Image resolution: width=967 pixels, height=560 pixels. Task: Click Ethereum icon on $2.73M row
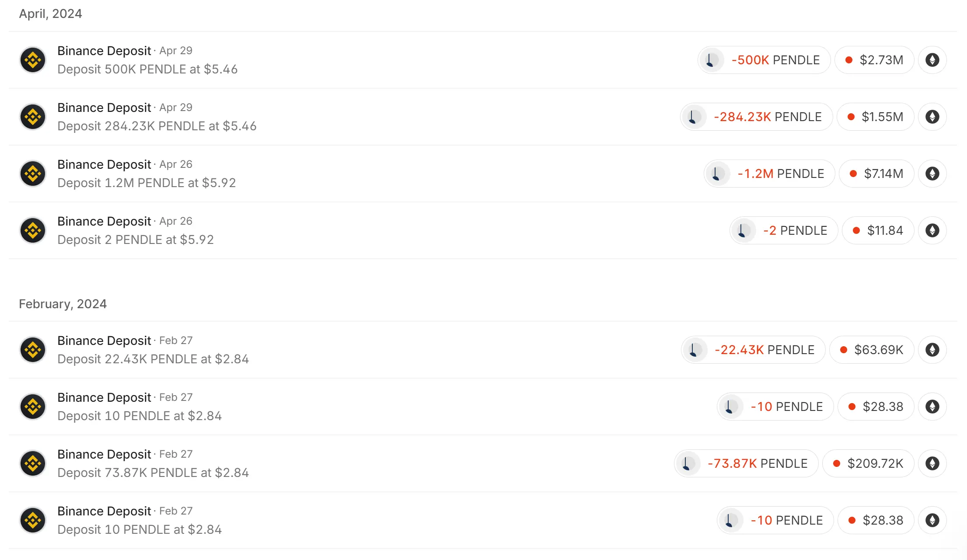(x=932, y=60)
